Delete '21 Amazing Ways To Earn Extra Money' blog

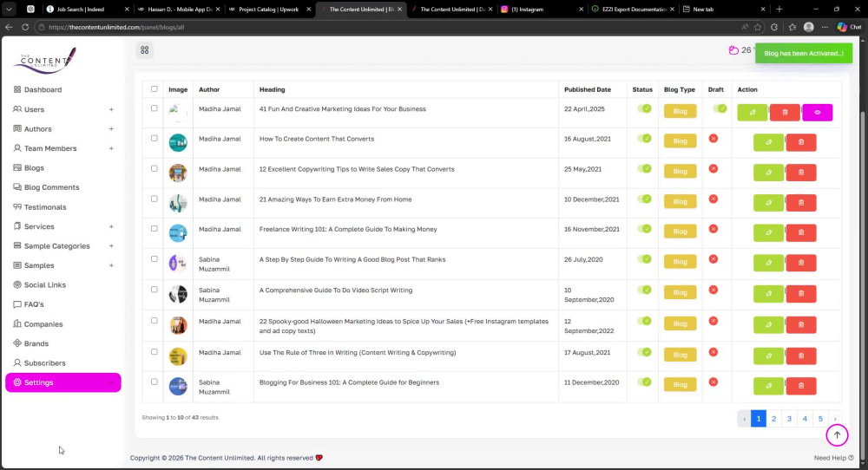click(x=801, y=202)
